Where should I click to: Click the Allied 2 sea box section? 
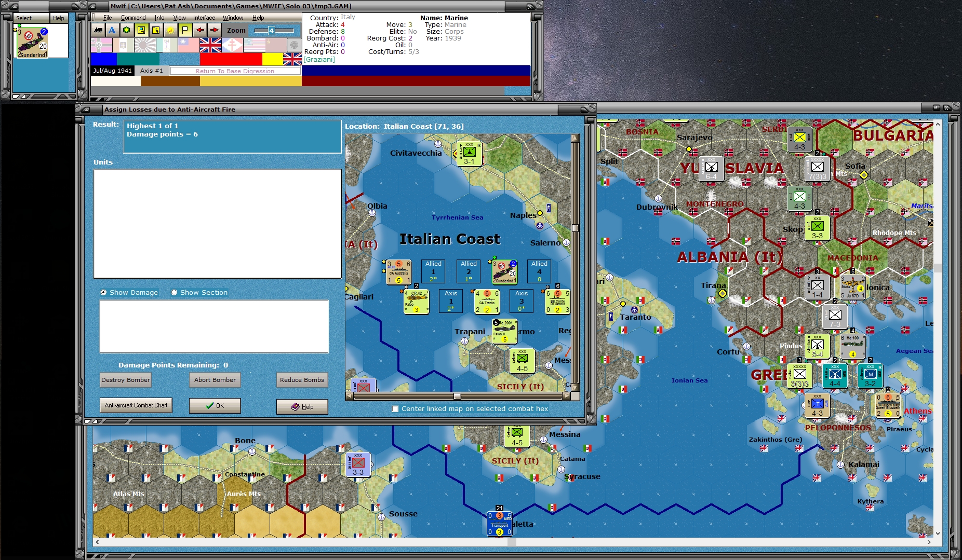coord(469,271)
